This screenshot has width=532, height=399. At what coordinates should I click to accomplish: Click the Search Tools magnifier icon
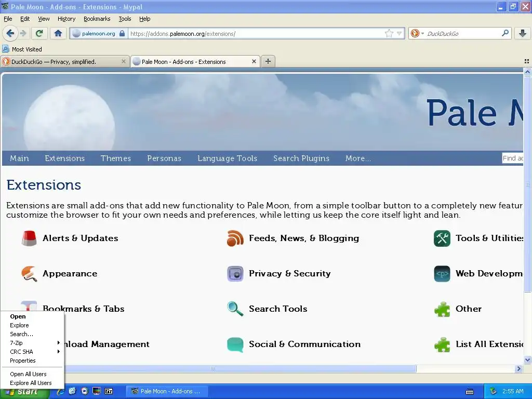click(x=235, y=309)
